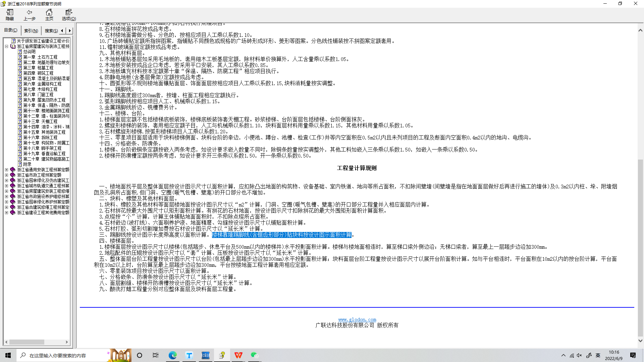The width and height of the screenshot is (644, 362).
Task: Expand the 浙江省古建筑修缮工程预算定 node
Action: 6,207
